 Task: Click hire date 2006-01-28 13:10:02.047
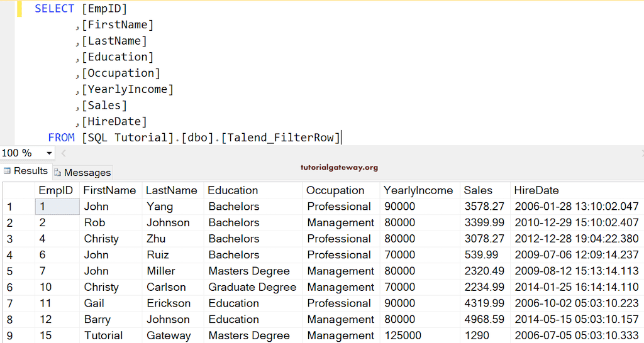(577, 207)
